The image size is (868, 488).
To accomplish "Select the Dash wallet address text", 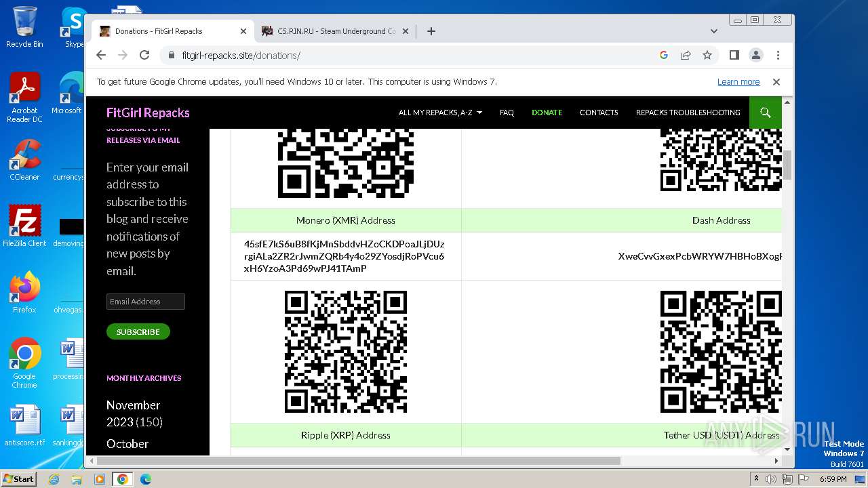I will (700, 256).
